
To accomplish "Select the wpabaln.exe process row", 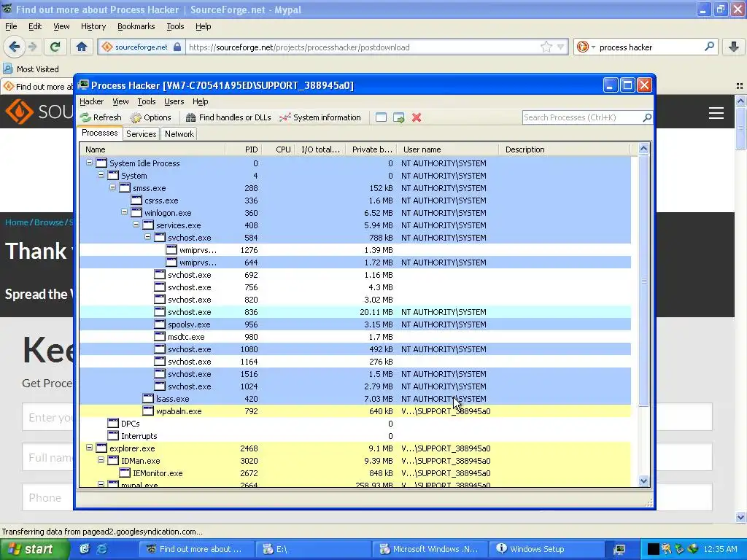I will pyautogui.click(x=355, y=411).
